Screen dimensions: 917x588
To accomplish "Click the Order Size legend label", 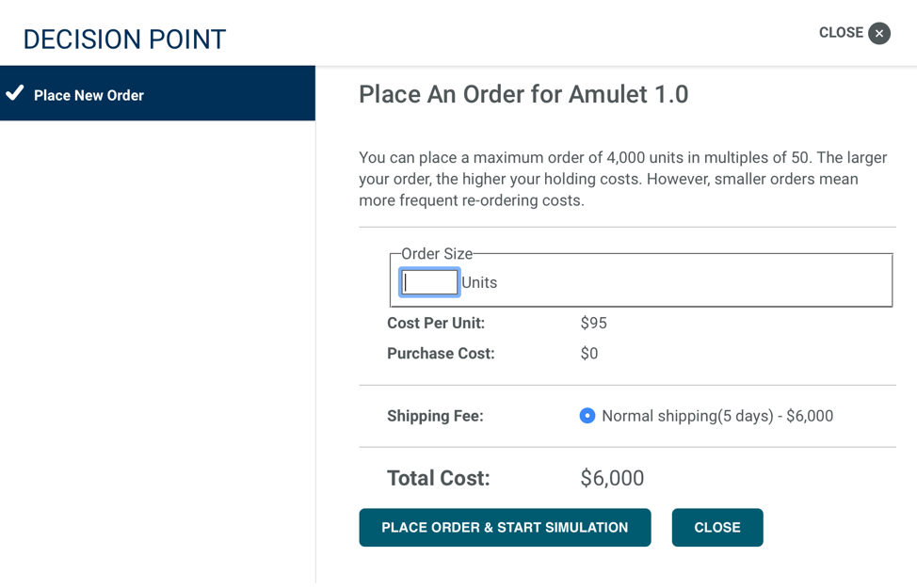I will [437, 254].
